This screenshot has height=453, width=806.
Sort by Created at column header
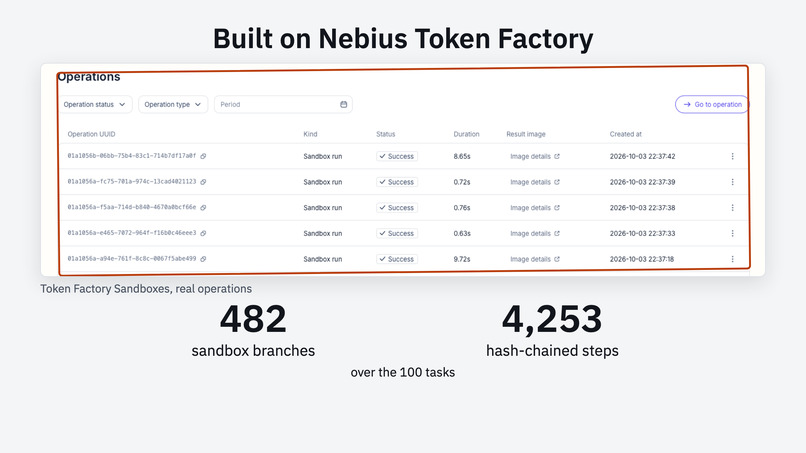(626, 134)
